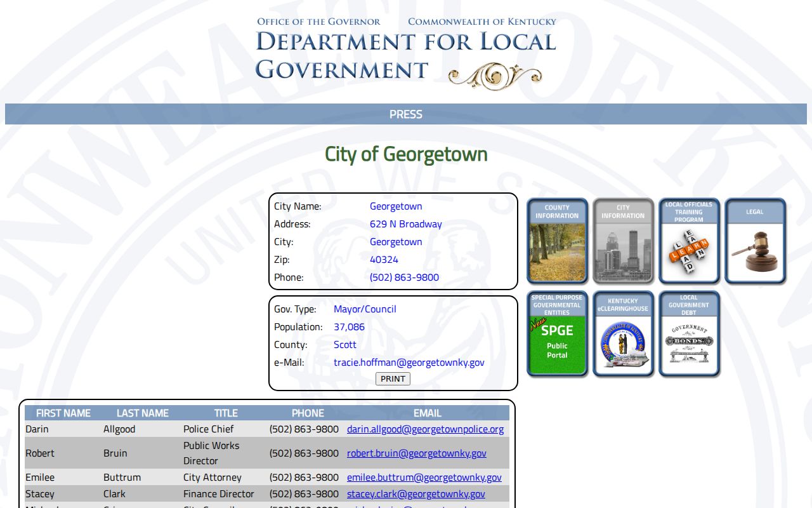Open the SPGE Public Portal tile
The width and height of the screenshot is (812, 508).
point(557,334)
